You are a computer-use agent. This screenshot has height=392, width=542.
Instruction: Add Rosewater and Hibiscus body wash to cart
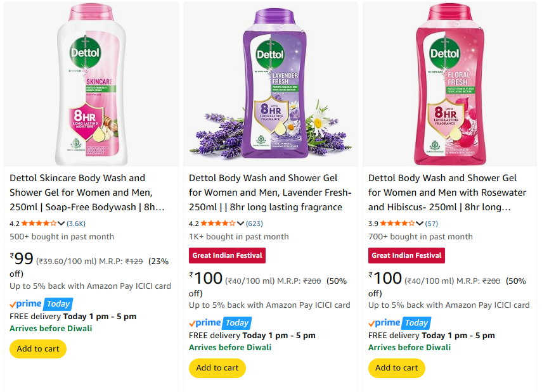(x=397, y=368)
